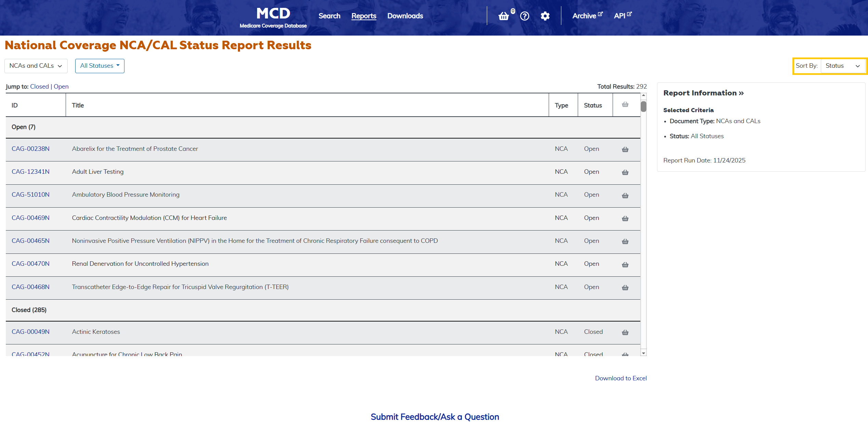Go to Reports menu

click(x=363, y=16)
